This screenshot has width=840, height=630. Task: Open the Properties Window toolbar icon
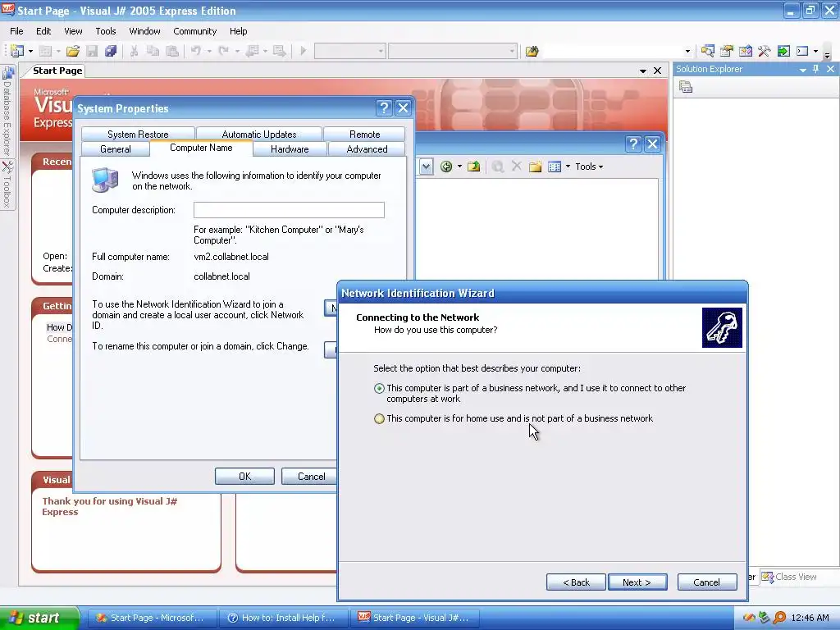pos(727,51)
